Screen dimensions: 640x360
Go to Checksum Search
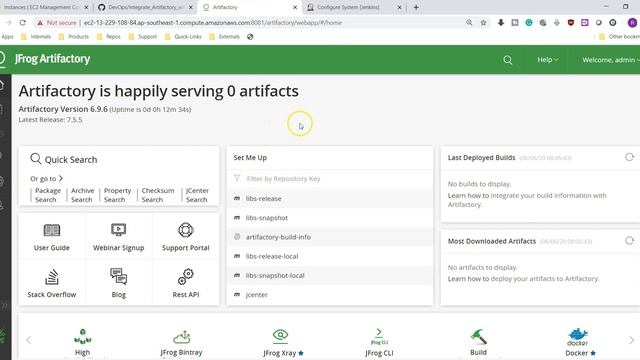pos(158,195)
